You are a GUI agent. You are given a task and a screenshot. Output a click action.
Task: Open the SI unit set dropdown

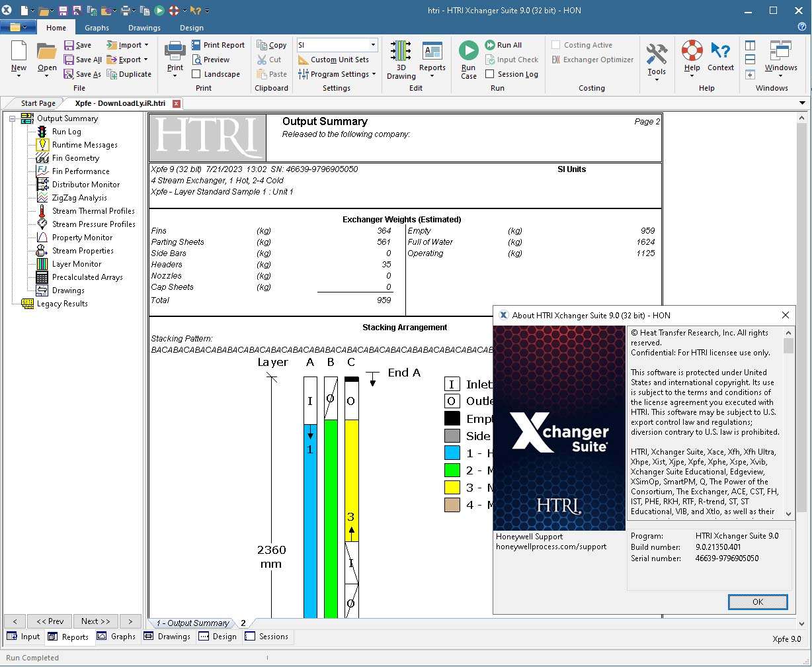click(x=373, y=45)
